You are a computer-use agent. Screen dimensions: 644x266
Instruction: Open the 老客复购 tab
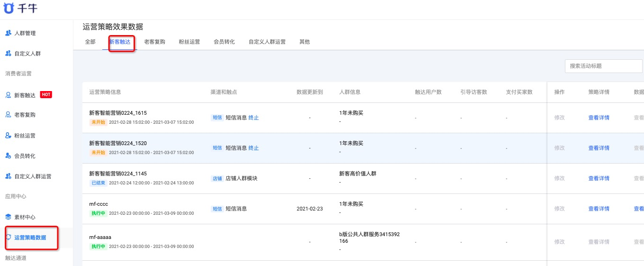click(x=155, y=42)
